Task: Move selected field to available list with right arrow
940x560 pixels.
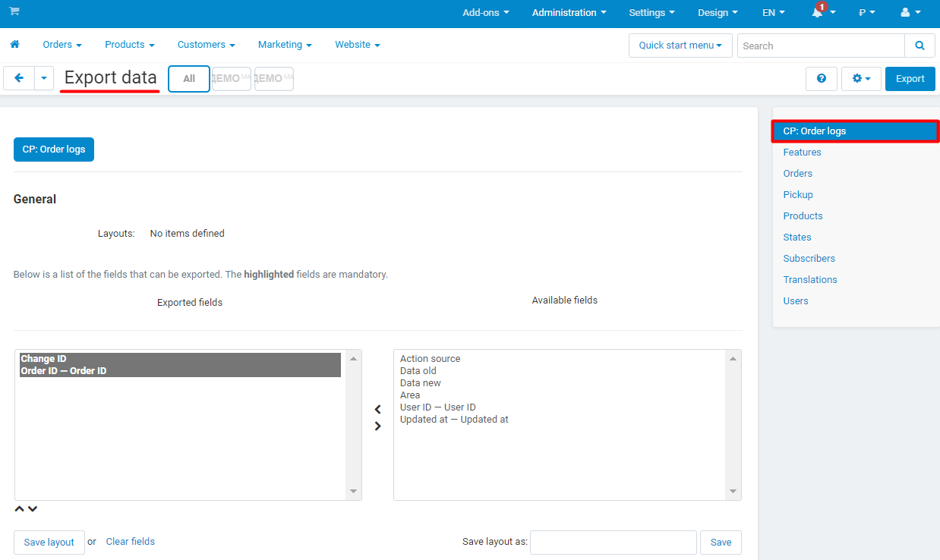Action: [377, 426]
